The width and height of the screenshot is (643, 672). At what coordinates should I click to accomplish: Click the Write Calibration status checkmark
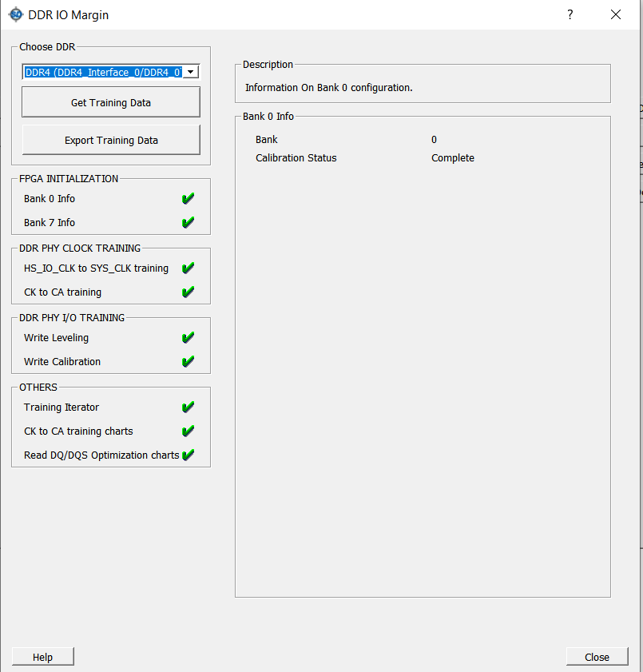click(x=189, y=362)
